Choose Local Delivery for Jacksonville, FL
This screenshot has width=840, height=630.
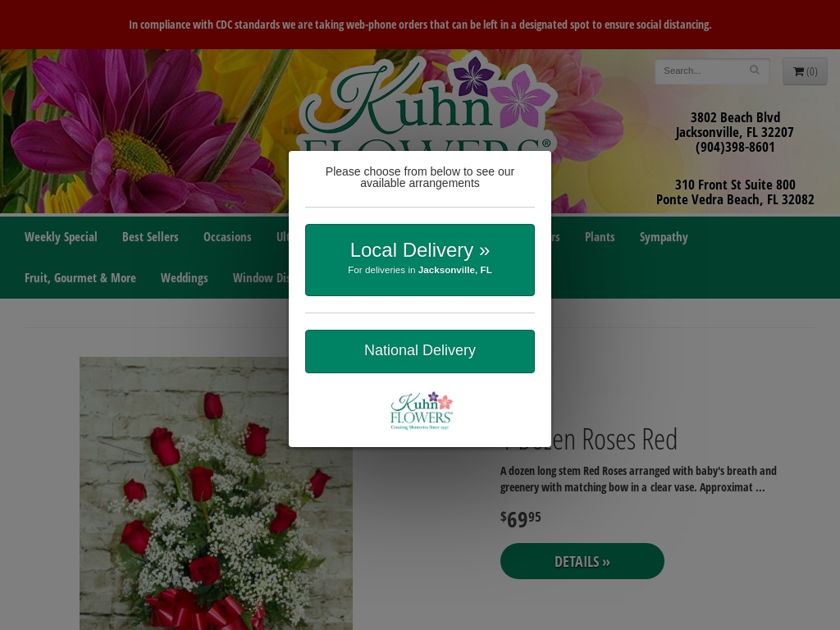pos(419,260)
